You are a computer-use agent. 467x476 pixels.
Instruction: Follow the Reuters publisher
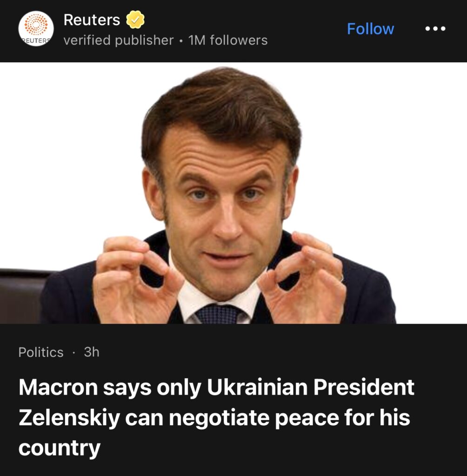tap(370, 29)
